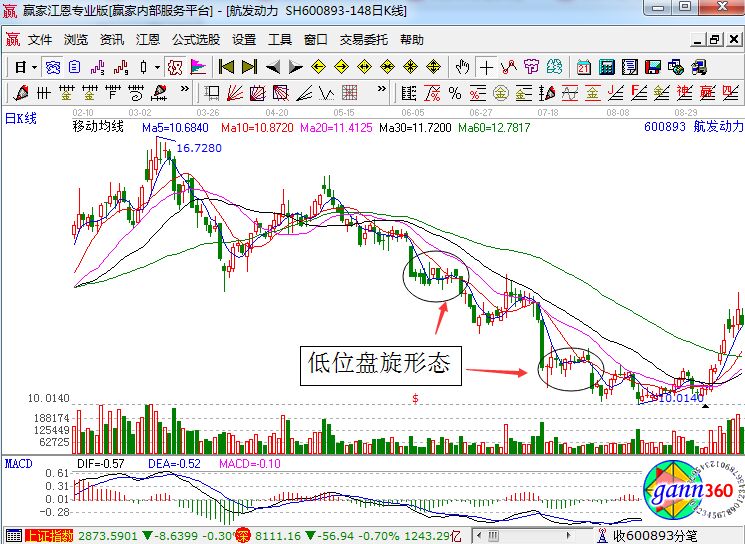Open the 交易委托 menu
The image size is (745, 544).
tap(364, 40)
